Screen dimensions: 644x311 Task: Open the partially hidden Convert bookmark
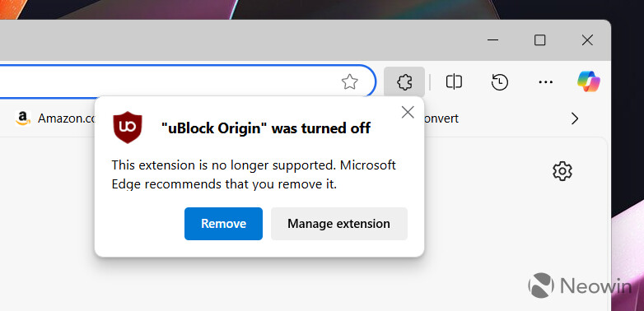441,118
